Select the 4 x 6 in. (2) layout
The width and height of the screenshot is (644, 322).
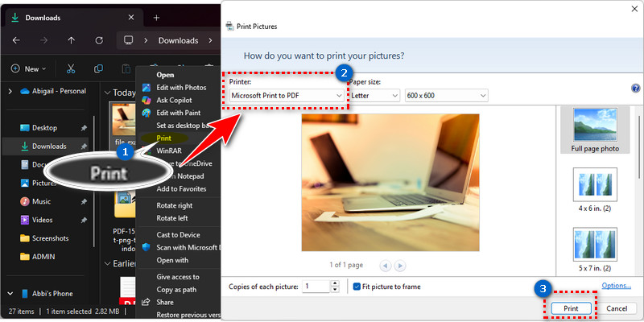(x=595, y=190)
